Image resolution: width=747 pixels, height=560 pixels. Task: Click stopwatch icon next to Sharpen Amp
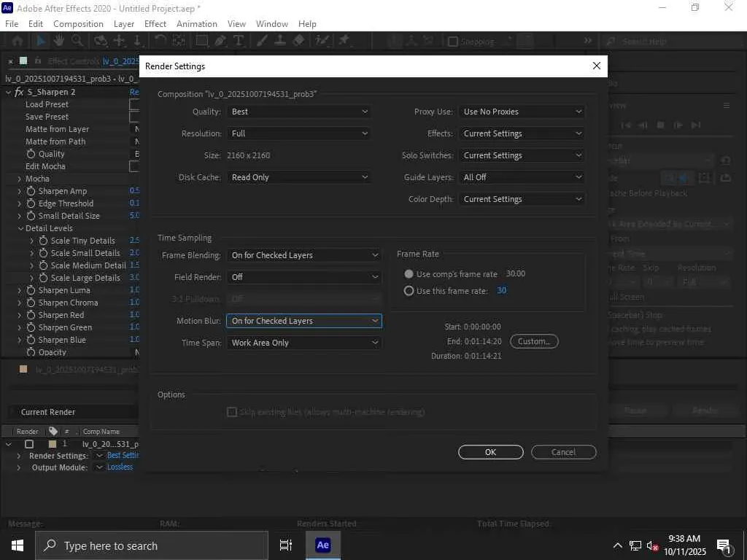click(31, 191)
